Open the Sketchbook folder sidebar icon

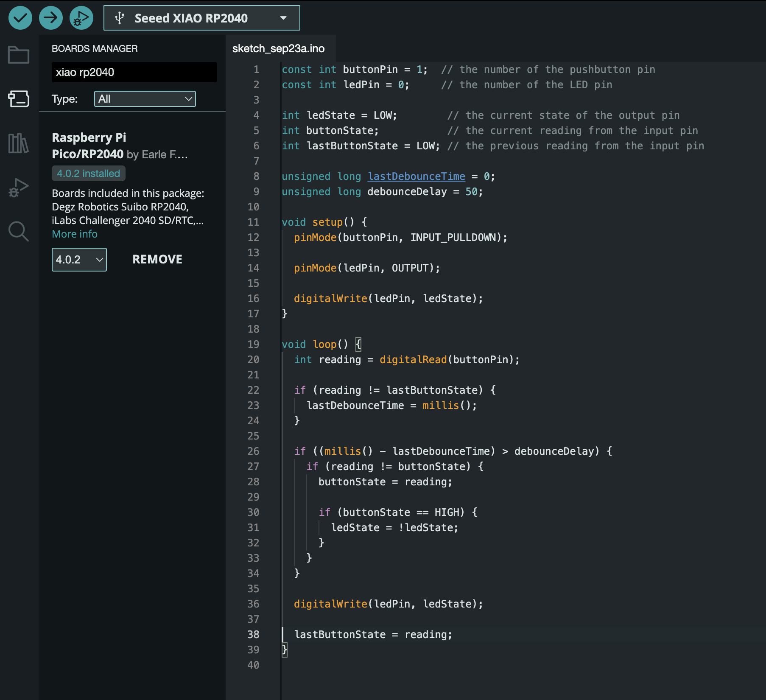point(19,55)
